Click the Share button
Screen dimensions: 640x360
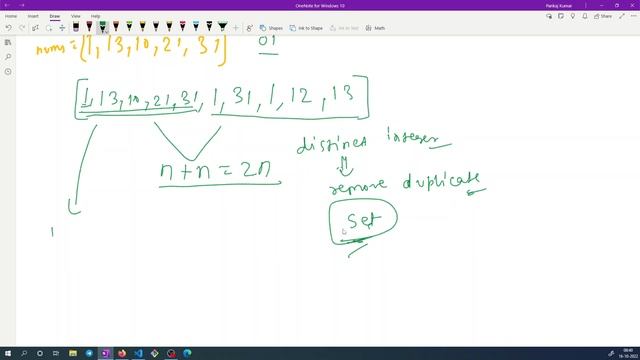[x=603, y=16]
